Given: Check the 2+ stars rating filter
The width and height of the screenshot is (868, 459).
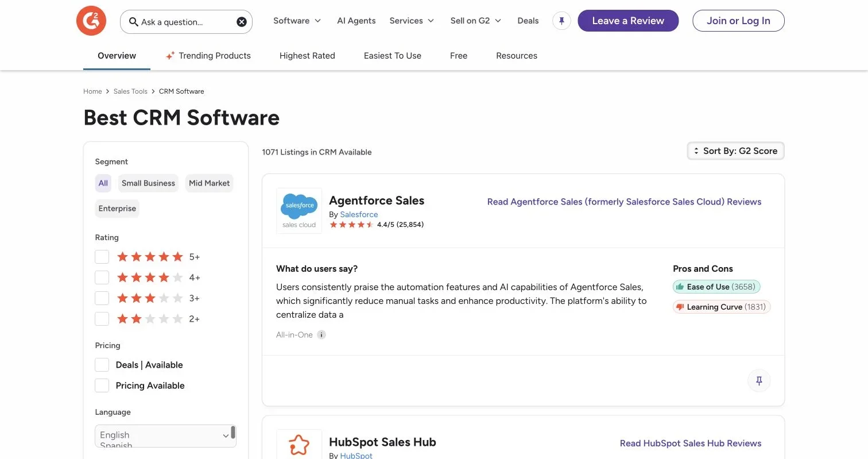Looking at the screenshot, I should pos(102,319).
